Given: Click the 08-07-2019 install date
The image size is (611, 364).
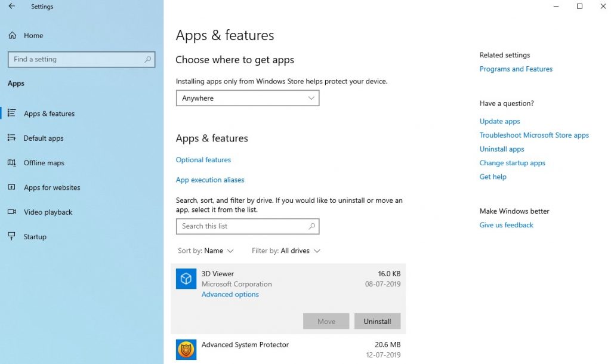Looking at the screenshot, I should [382, 283].
